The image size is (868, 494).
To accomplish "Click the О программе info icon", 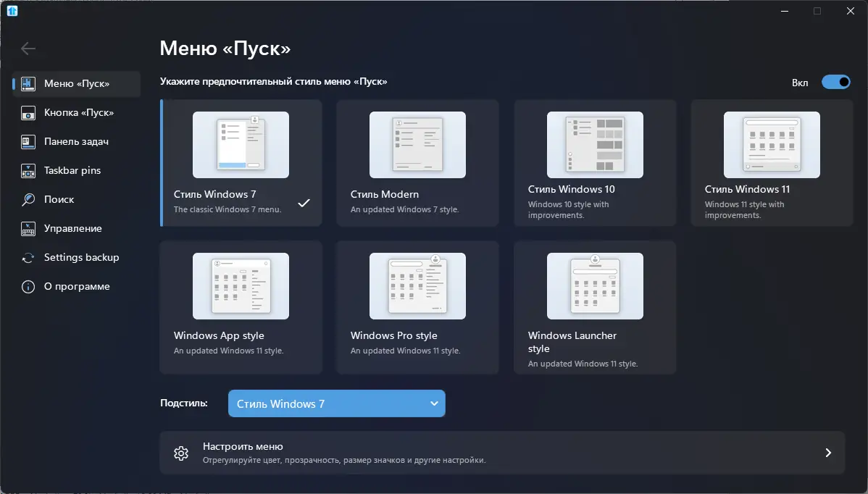I will pyautogui.click(x=28, y=287).
